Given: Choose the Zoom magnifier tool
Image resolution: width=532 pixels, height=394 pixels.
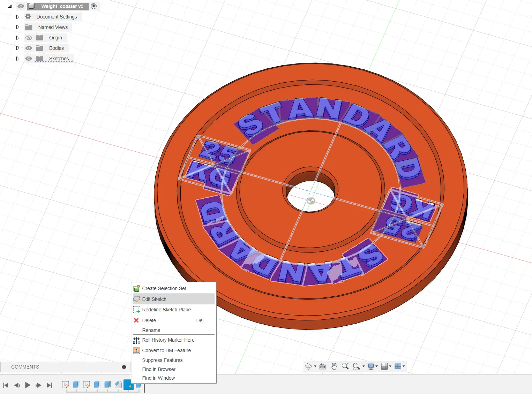Looking at the screenshot, I should [x=345, y=366].
